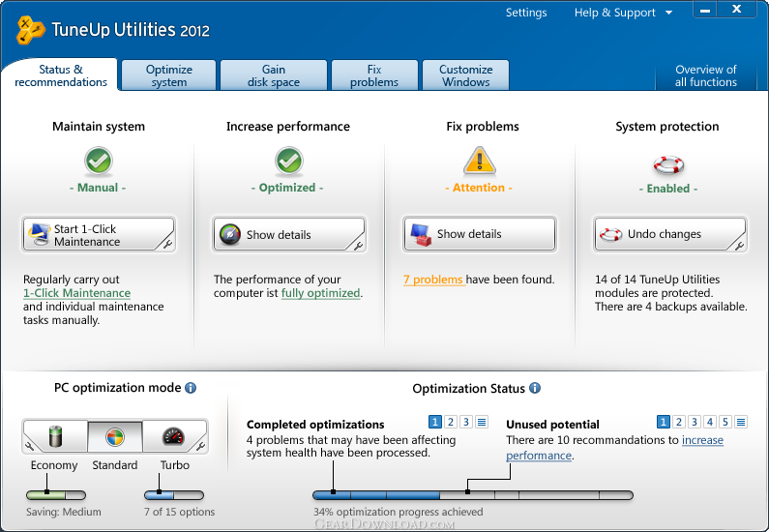Expand the Help & Support dropdown arrow

pos(668,13)
